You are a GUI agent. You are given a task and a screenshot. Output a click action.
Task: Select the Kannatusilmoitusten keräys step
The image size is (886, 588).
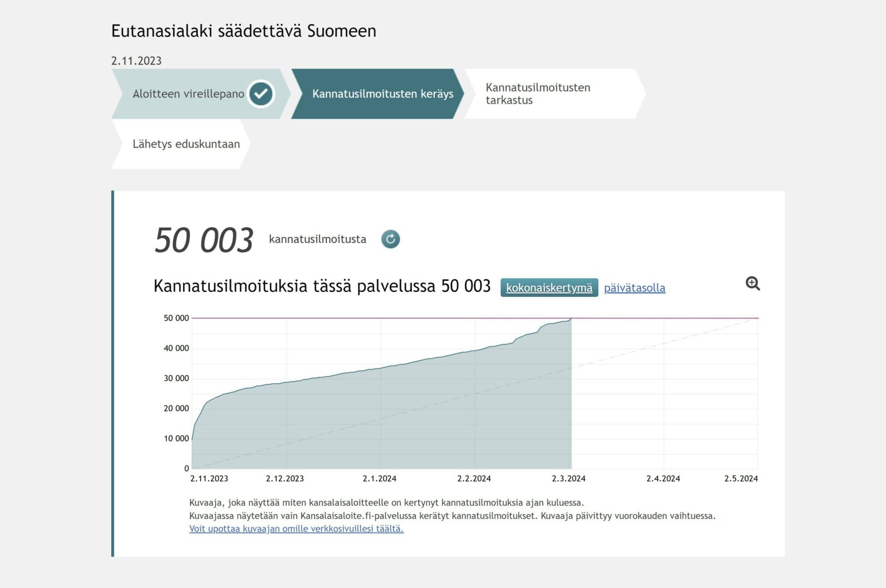382,94
